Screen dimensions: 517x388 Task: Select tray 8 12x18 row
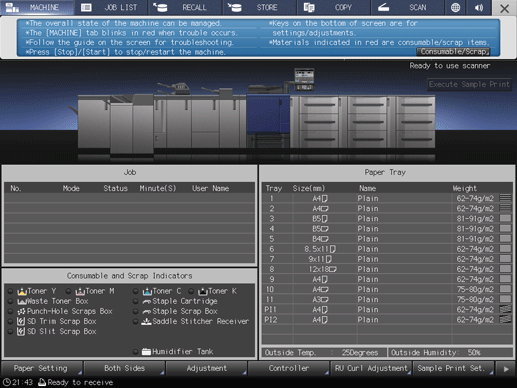pos(387,269)
